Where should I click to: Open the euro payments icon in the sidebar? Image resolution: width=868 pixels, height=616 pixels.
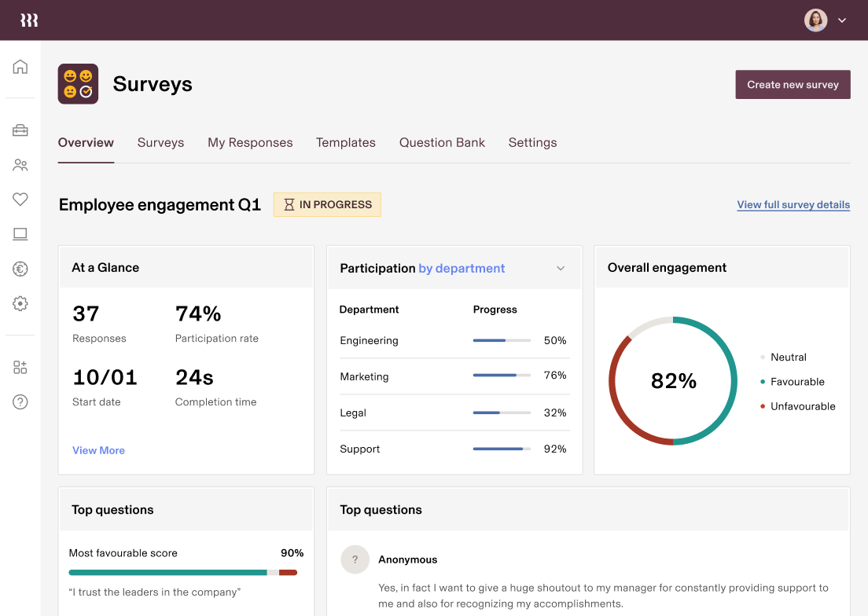(x=20, y=269)
